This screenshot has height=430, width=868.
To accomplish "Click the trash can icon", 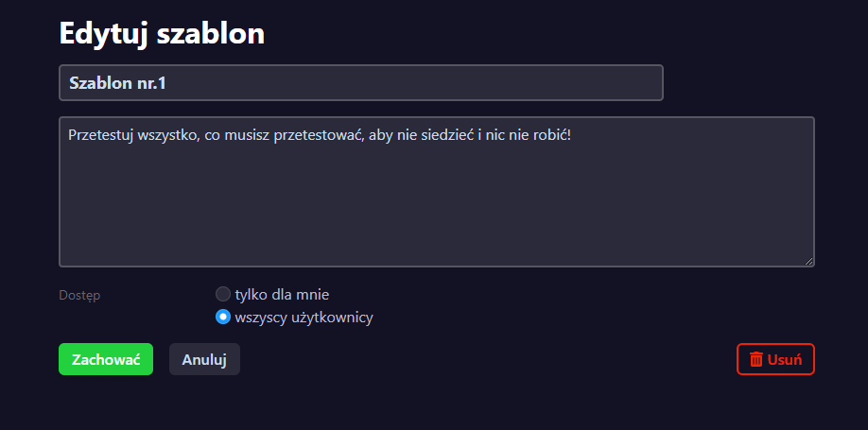I will click(756, 359).
